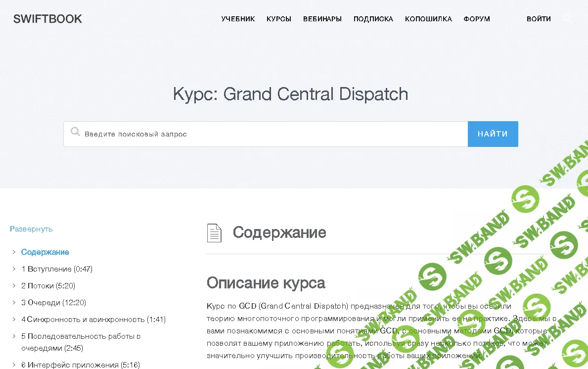Image resolution: width=588 pixels, height=369 pixels.
Task: Select Содержание in the sidebar list
Action: pyautogui.click(x=45, y=252)
